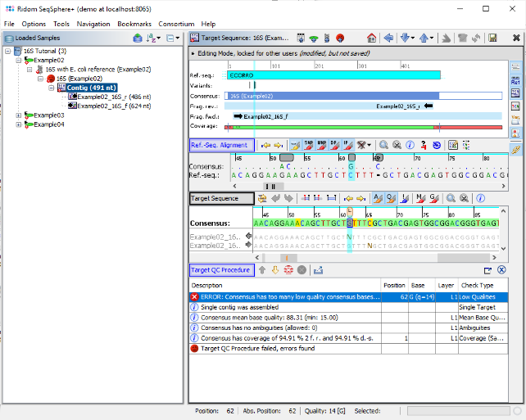This screenshot has height=420, width=526.
Task: Toggle quality (Q) highlighting in Target Sequence
Action: click(x=391, y=198)
